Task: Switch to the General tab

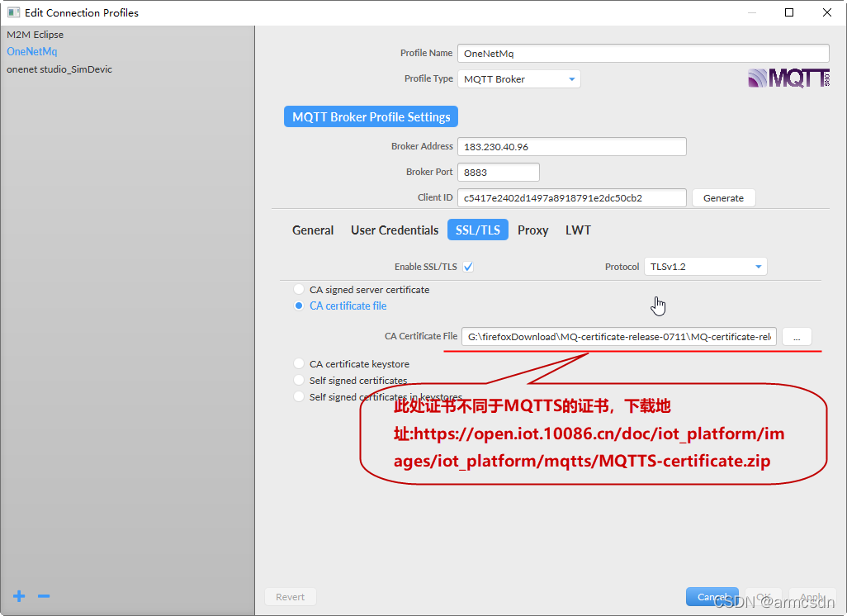Action: point(313,230)
